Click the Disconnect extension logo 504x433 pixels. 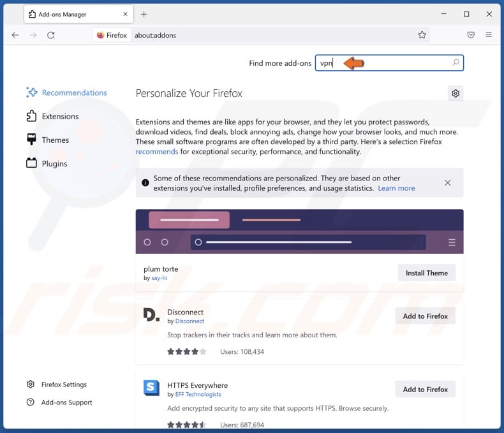pyautogui.click(x=151, y=315)
